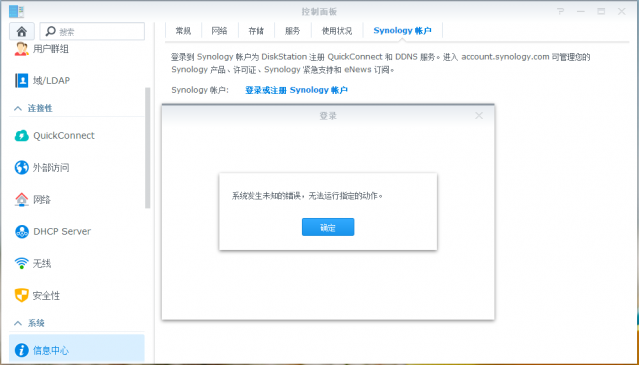This screenshot has width=639, height=365.
Task: Select 外部访问 label in sidebar
Action: tap(51, 167)
